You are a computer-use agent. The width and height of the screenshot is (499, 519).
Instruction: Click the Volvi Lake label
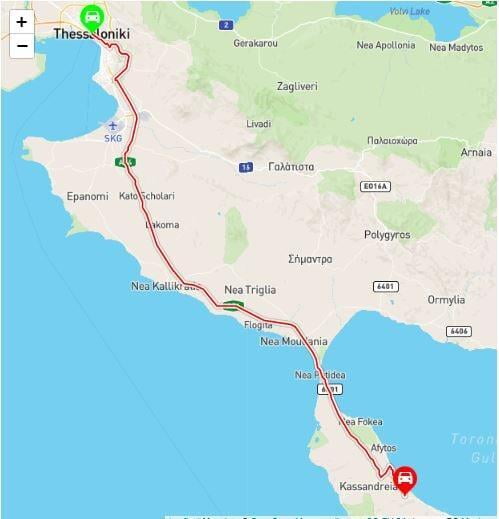click(x=409, y=11)
